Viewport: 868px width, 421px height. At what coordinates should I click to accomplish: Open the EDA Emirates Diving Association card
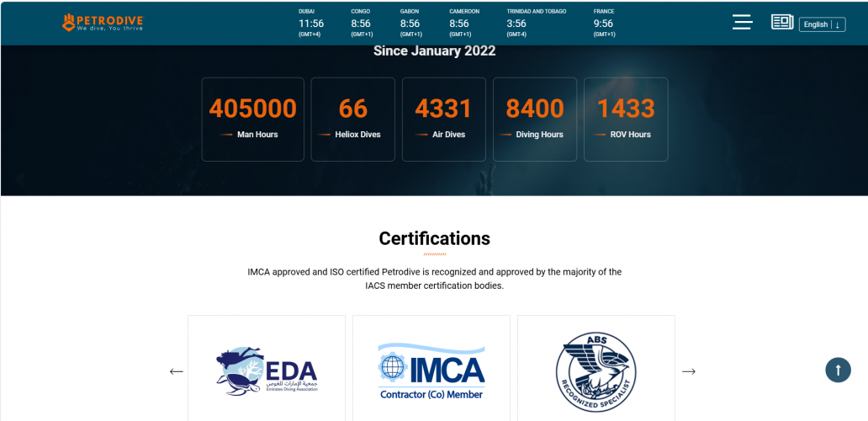[267, 369]
